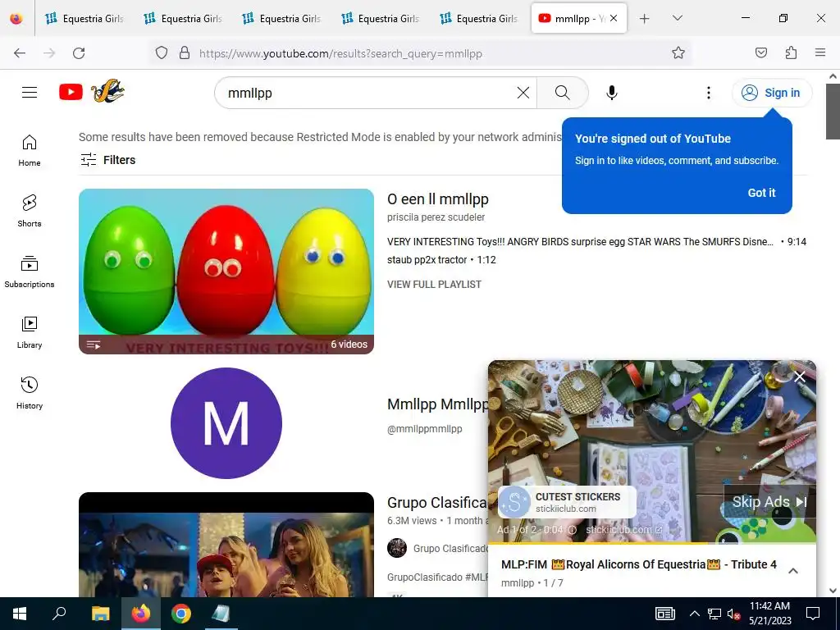Clear the search box with the X
The width and height of the screenshot is (840, 630).
coord(523,93)
